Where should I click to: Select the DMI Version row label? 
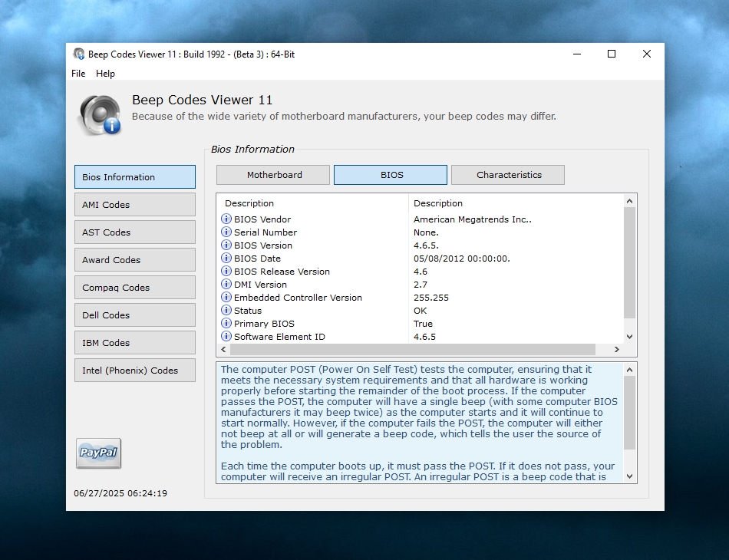260,285
